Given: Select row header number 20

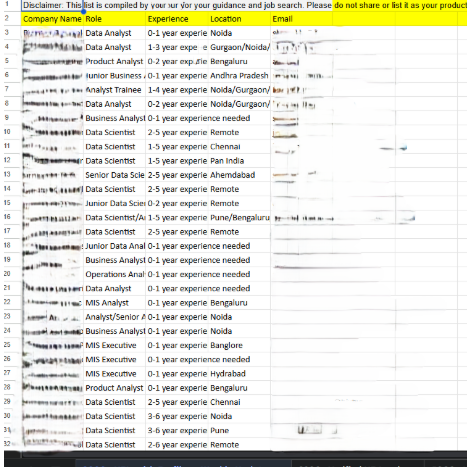Looking at the screenshot, I should pos(7,274).
